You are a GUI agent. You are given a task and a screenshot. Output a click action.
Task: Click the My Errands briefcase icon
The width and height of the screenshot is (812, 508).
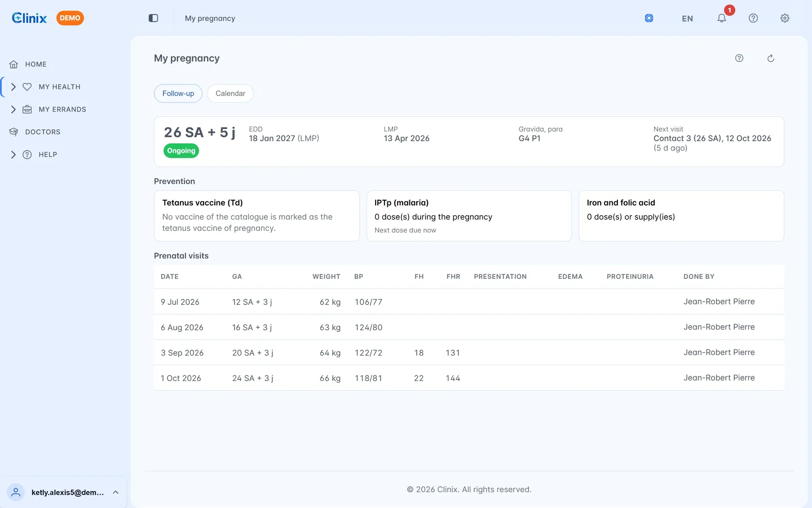(x=27, y=110)
